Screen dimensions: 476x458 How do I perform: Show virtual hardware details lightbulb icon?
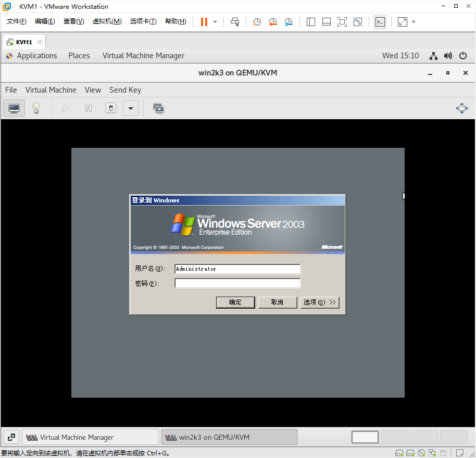pyautogui.click(x=36, y=108)
